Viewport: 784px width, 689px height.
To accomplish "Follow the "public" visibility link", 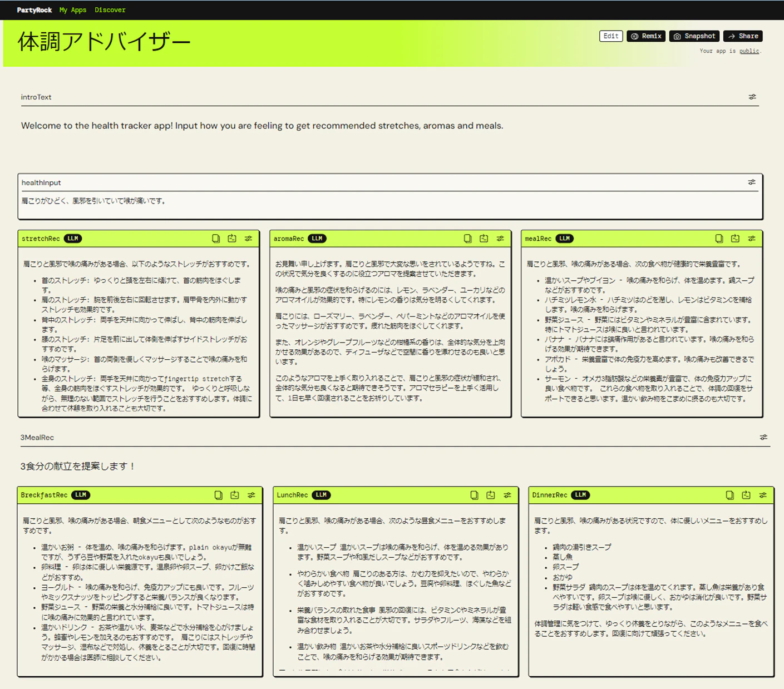I will click(749, 51).
